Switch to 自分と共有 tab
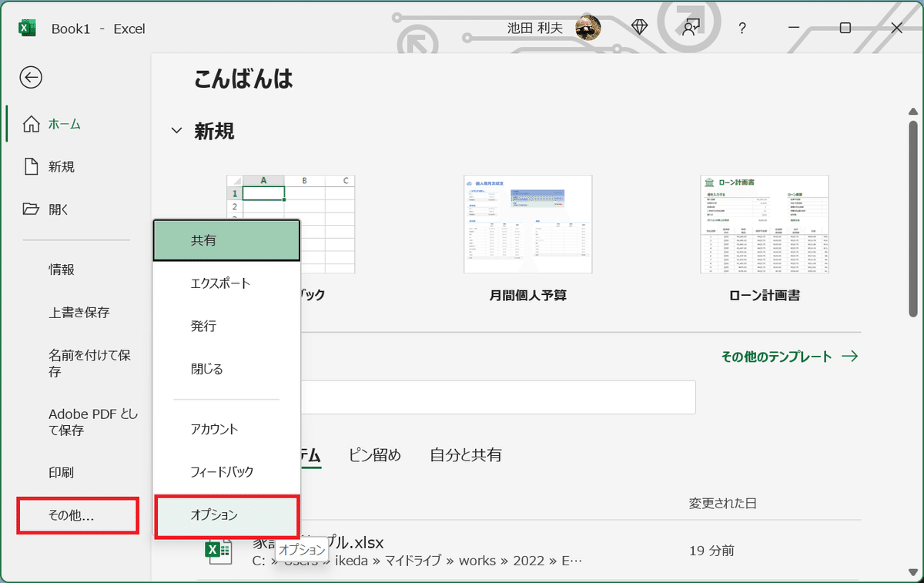 click(x=466, y=454)
